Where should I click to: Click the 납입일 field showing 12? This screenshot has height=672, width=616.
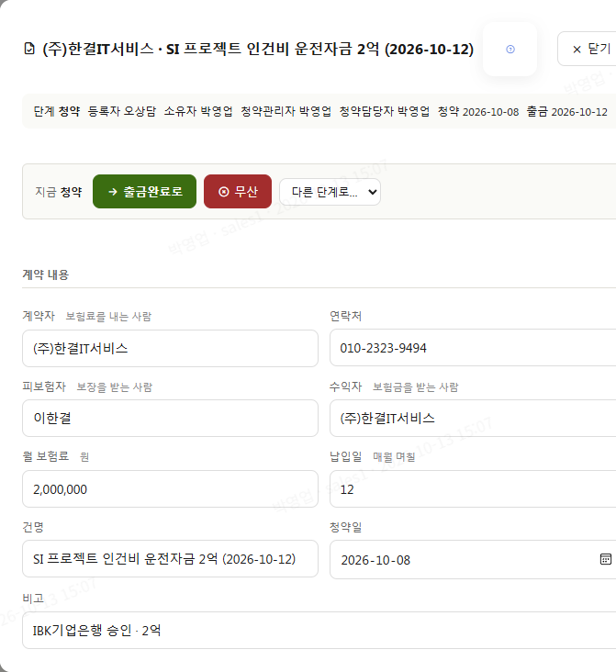coord(473,489)
